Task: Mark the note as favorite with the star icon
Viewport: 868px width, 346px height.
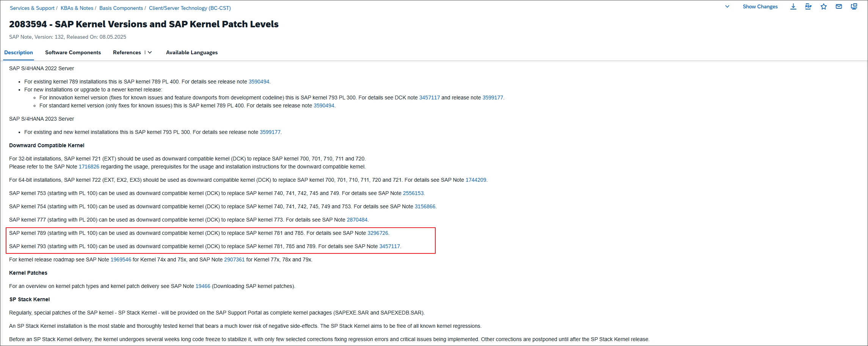Action: pyautogui.click(x=823, y=6)
